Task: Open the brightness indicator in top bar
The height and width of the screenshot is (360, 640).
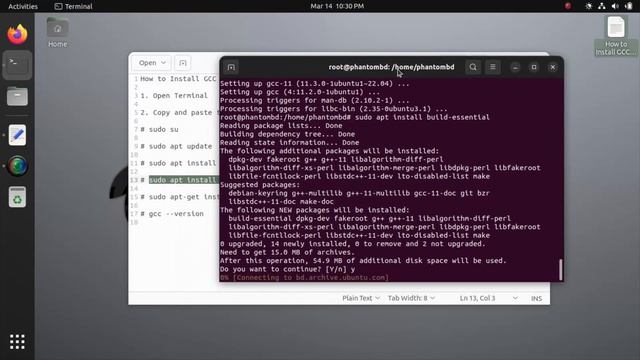Action: [x=588, y=6]
